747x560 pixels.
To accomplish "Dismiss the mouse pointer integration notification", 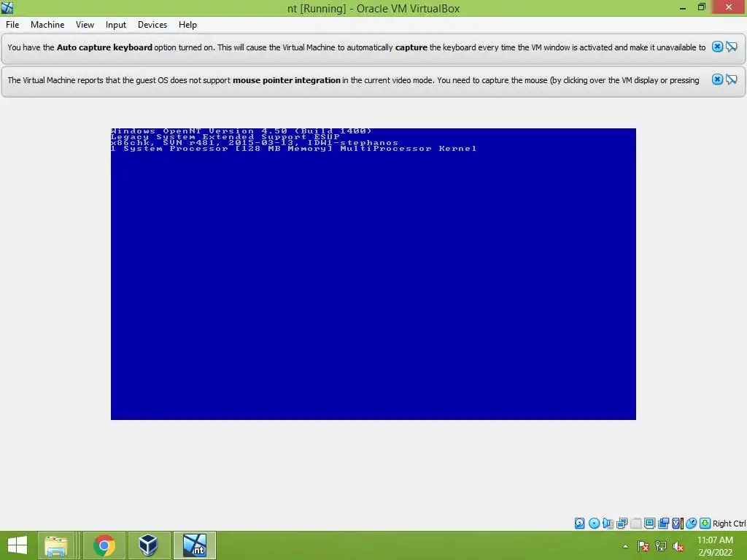I will click(717, 79).
